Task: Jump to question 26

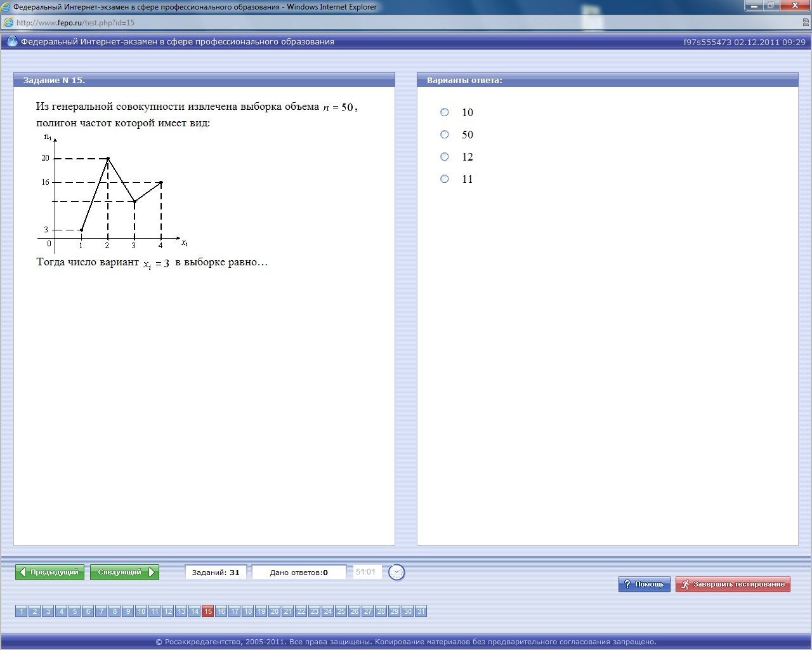Action: (355, 611)
